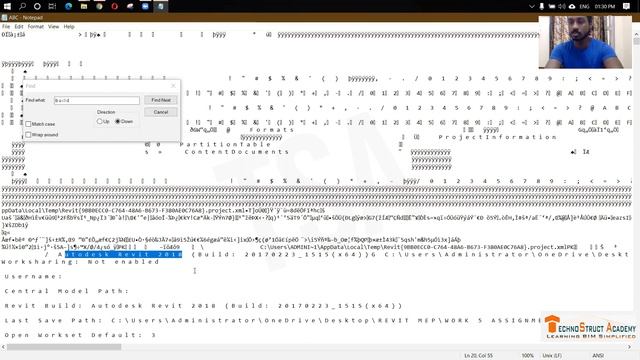The width and height of the screenshot is (640, 360).
Task: Click the 100% zoom status entry
Action: click(x=527, y=356)
